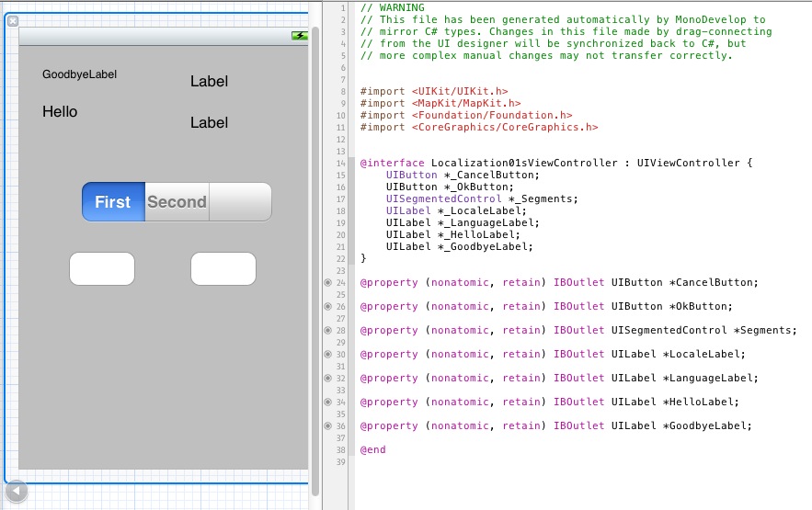Click the CoreGraphics import line
Viewport: 812px width, 510px height.
479,127
